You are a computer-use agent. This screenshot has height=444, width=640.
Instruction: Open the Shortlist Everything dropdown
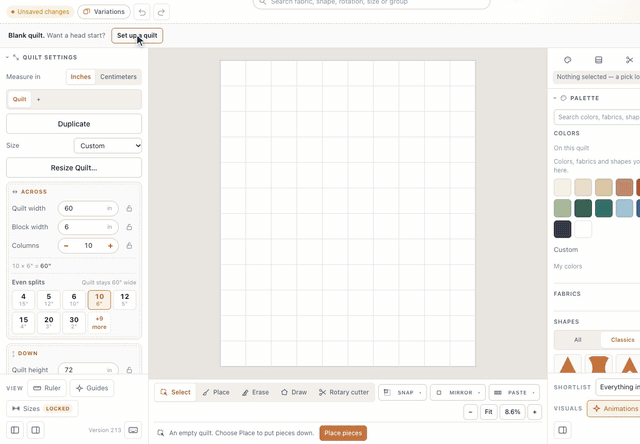[618, 387]
